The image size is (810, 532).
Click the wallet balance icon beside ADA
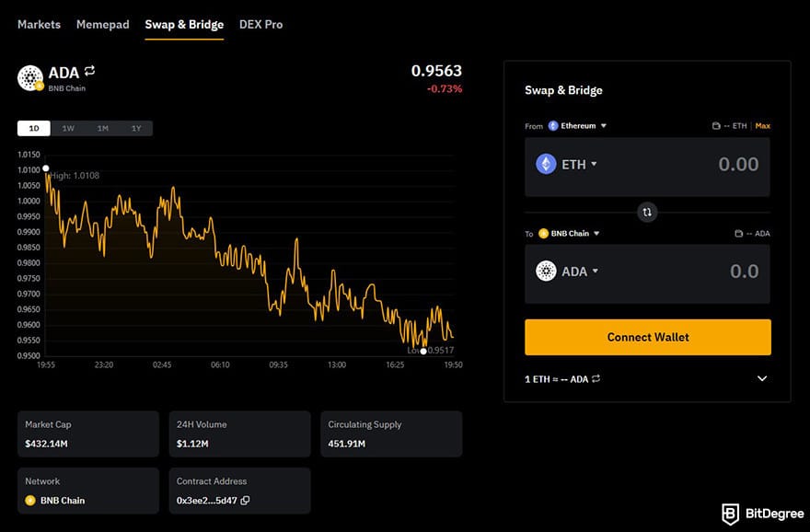tap(739, 234)
